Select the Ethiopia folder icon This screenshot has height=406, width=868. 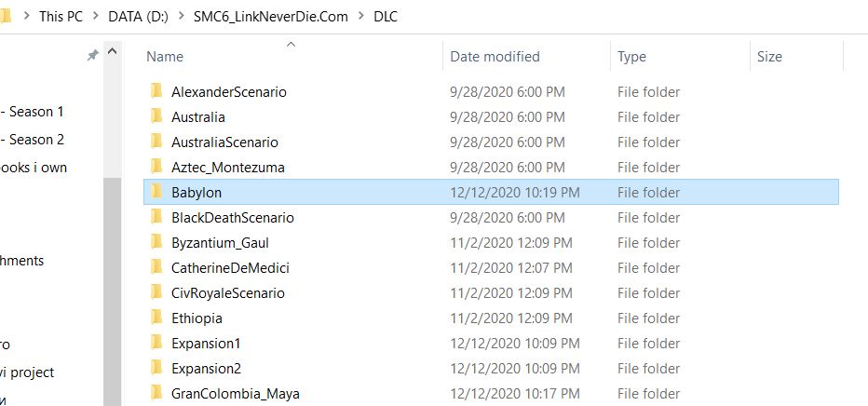tap(156, 318)
